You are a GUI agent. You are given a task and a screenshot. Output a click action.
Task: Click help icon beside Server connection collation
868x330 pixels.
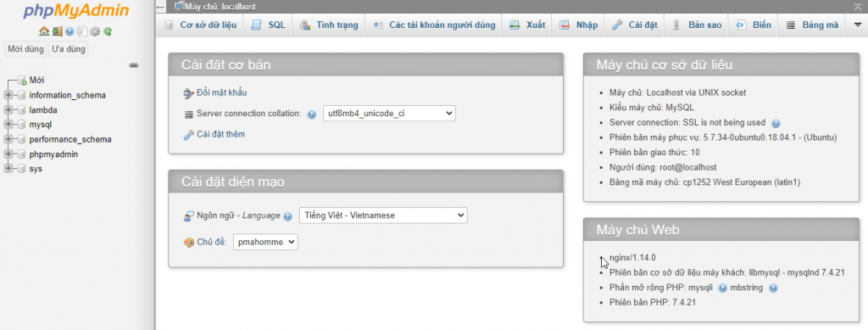click(x=312, y=115)
